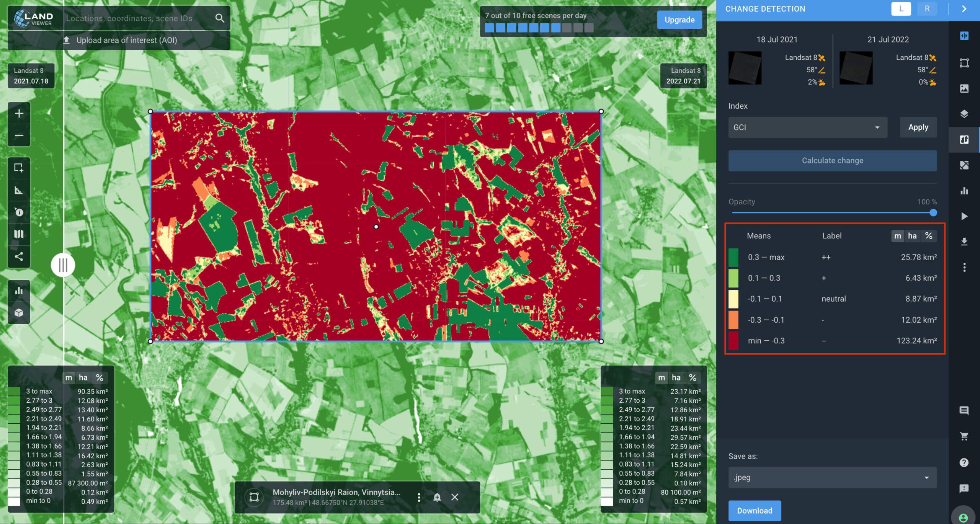Open the clustering icon in right sidebar
Image resolution: width=980 pixels, height=524 pixels.
click(x=964, y=165)
